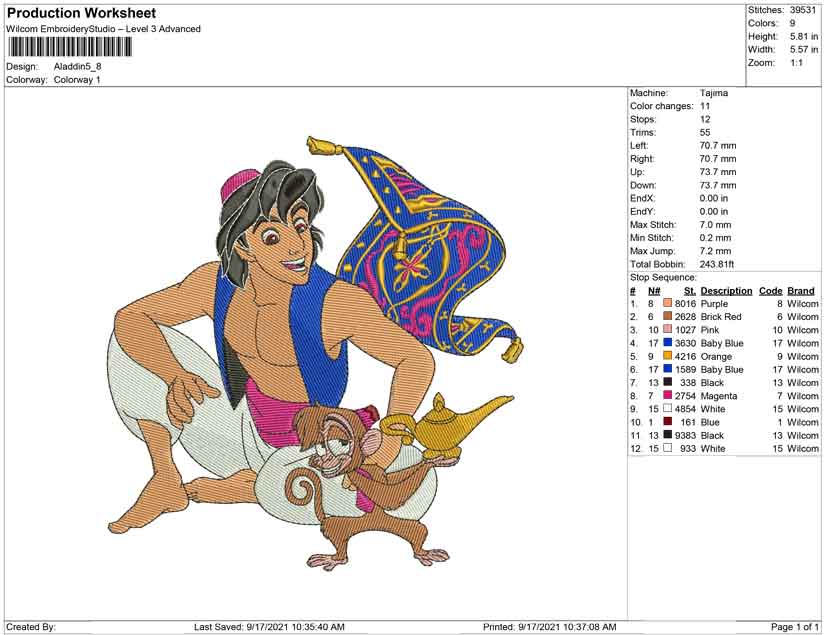Click the Purple thread color swatch
This screenshot has width=825, height=635.
tap(668, 303)
